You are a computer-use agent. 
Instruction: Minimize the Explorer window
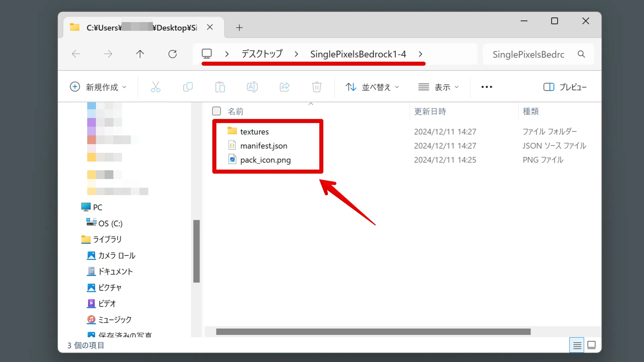click(x=524, y=21)
